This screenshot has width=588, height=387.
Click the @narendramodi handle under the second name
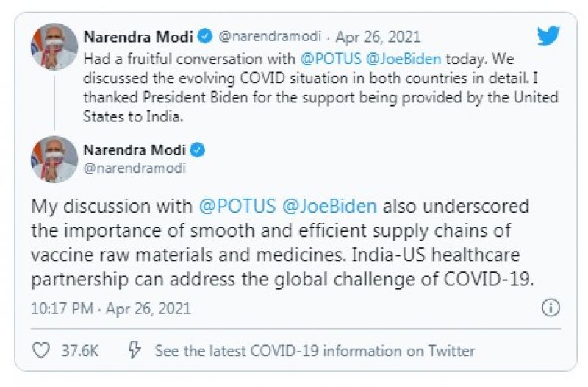pyautogui.click(x=135, y=168)
